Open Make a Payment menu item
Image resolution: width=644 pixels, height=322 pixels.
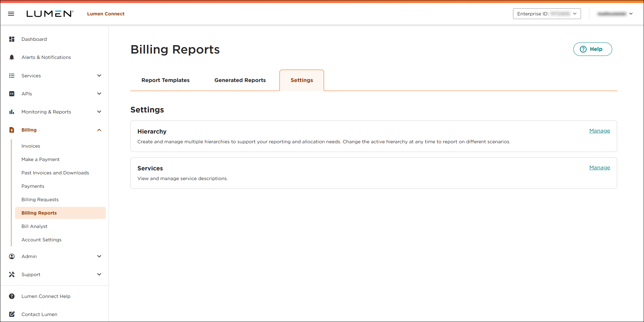(41, 159)
